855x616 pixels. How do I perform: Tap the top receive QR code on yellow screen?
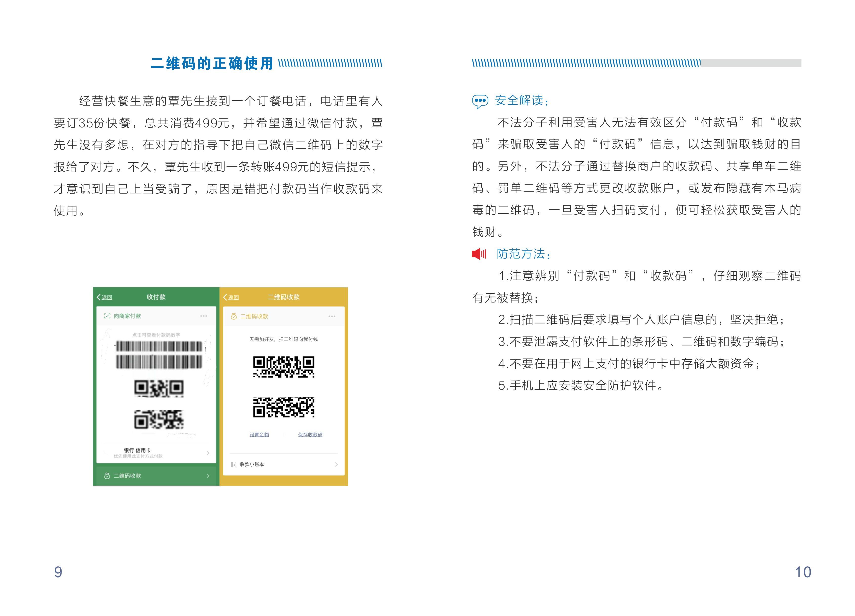[x=284, y=367]
